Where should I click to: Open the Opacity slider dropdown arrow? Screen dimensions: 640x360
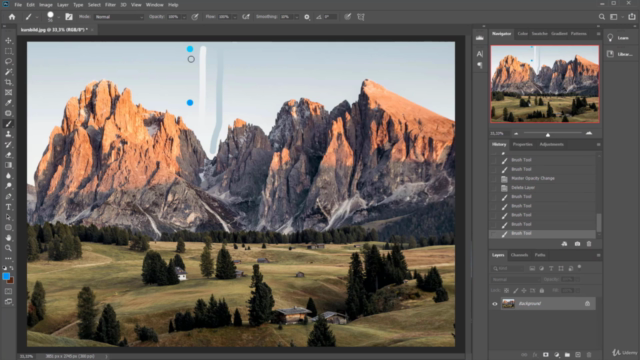click(184, 17)
